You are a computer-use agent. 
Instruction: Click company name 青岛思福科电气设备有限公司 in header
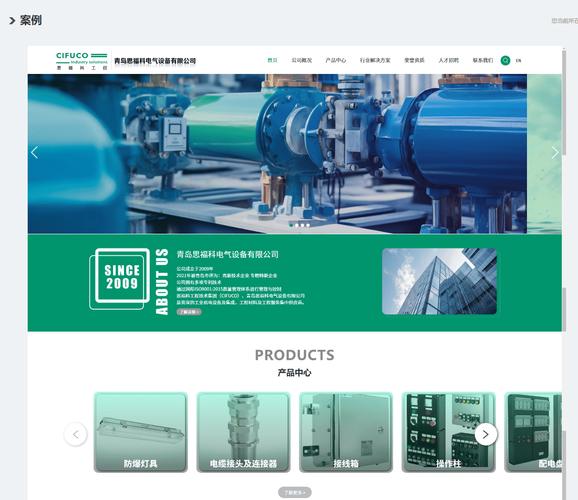coord(155,61)
